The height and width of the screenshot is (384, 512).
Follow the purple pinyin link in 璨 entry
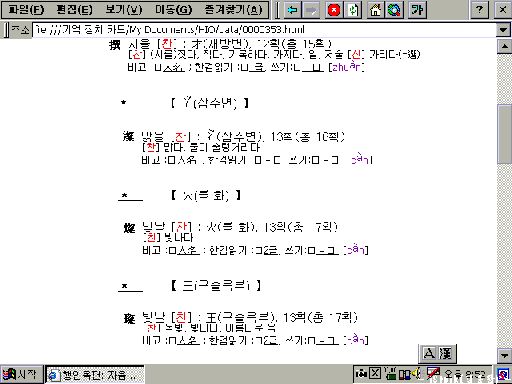click(x=356, y=340)
